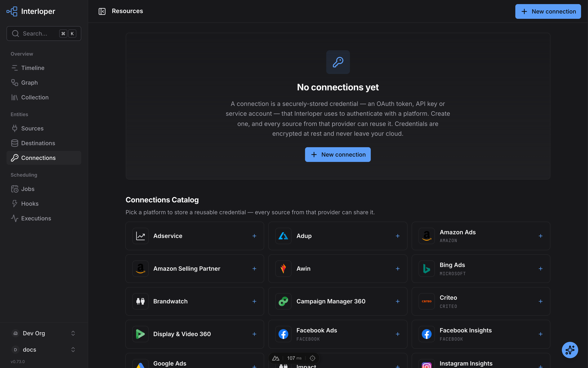Open the Sources page

click(x=44, y=128)
